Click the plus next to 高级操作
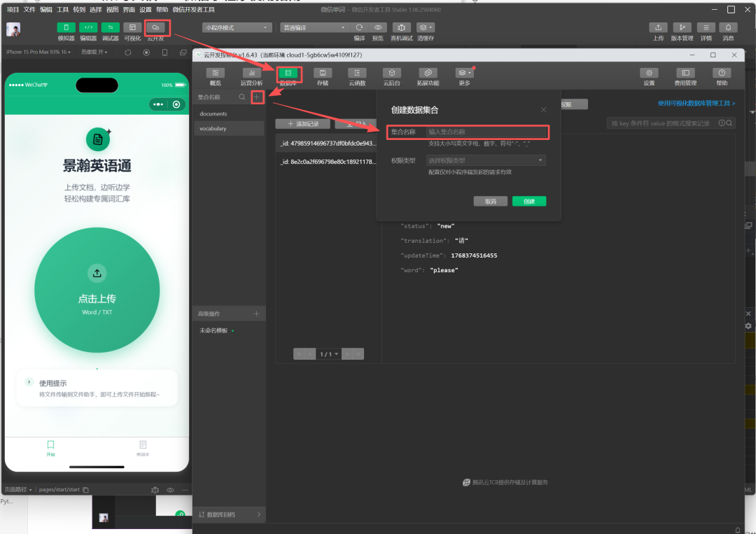The height and width of the screenshot is (534, 756). tap(256, 314)
